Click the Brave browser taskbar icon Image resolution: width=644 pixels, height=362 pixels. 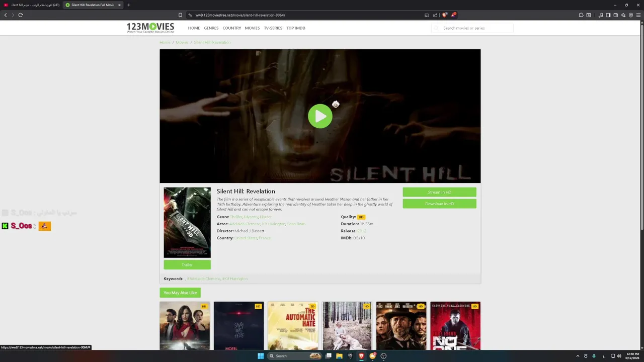tap(361, 356)
